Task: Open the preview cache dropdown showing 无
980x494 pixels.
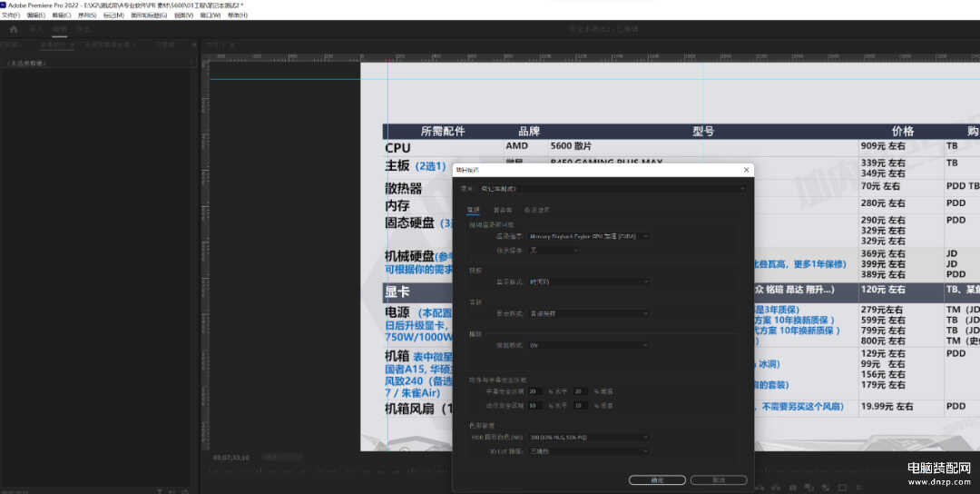Action: (x=554, y=250)
